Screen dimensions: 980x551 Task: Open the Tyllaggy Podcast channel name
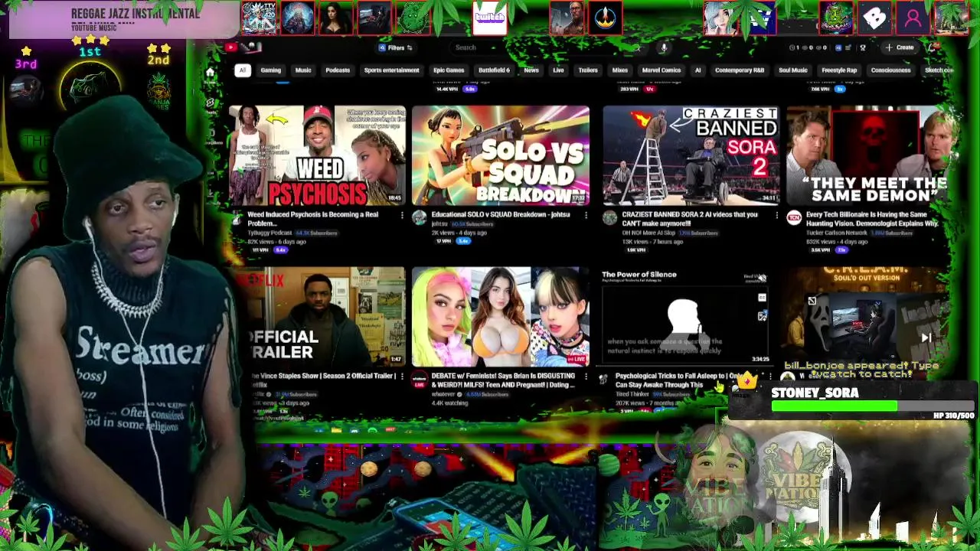[x=269, y=233]
